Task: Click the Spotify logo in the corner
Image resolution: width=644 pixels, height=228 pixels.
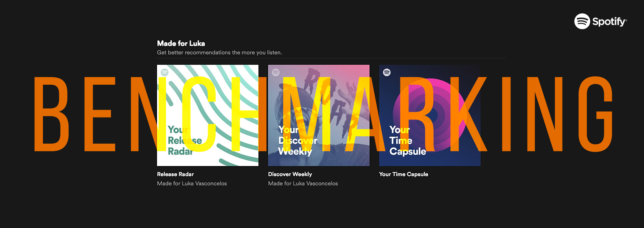Action: [600, 21]
